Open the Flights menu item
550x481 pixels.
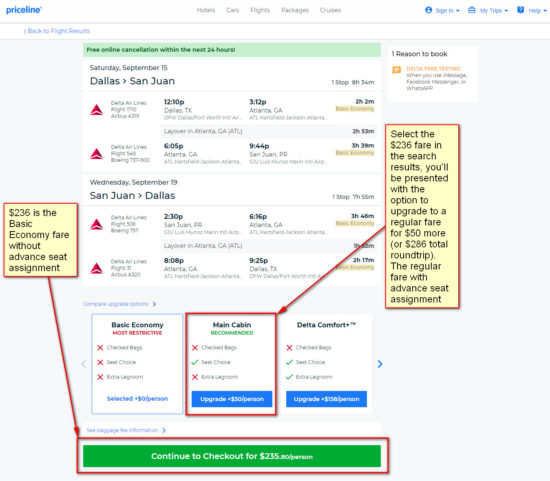click(x=260, y=10)
